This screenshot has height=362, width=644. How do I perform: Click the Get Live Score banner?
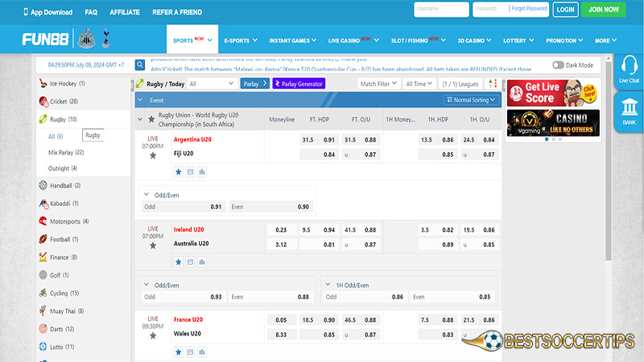pyautogui.click(x=553, y=93)
